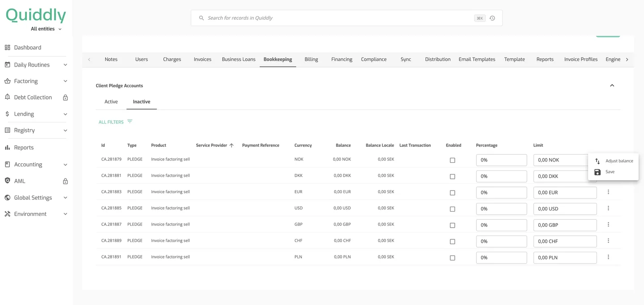Open the Compliance tab
The height and width of the screenshot is (305, 644).
coord(374,59)
